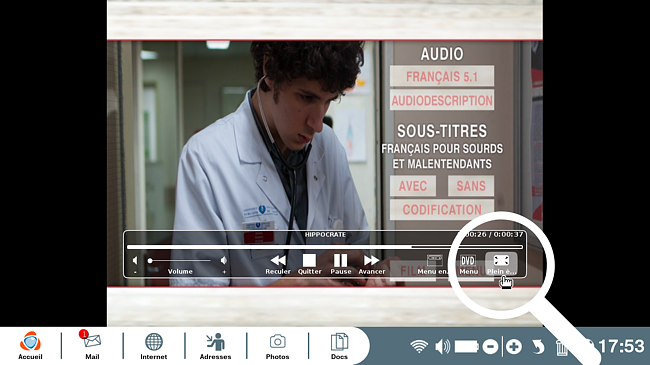
Task: Open the Photos camera icon
Action: click(x=277, y=346)
